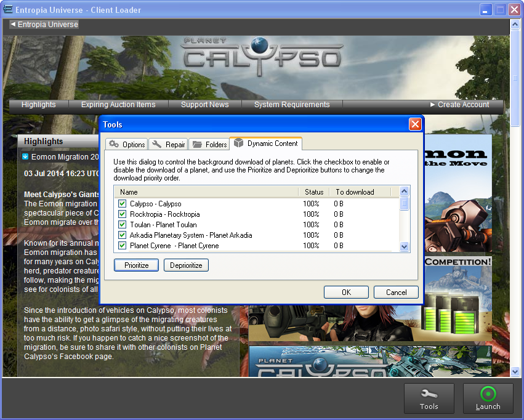This screenshot has width=524, height=420.
Task: Open the Support News menu item
Action: (x=205, y=105)
